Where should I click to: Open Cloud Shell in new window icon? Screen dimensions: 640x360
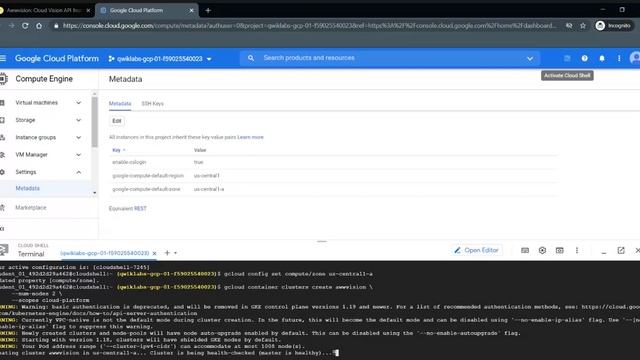(x=621, y=250)
